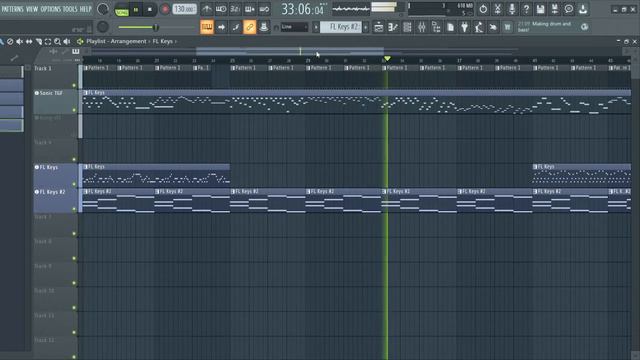Open the FL Keys #2 pattern selector
This screenshot has width=640, height=360.
point(341,27)
